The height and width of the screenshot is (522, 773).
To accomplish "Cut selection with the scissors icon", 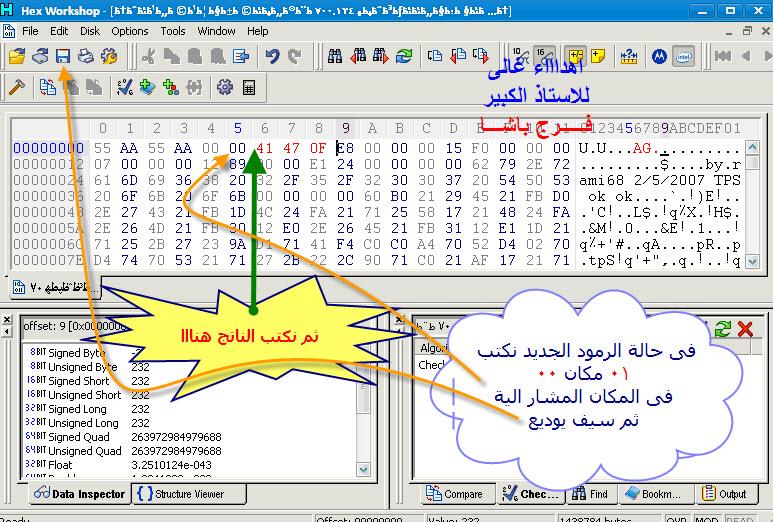I will [x=148, y=56].
